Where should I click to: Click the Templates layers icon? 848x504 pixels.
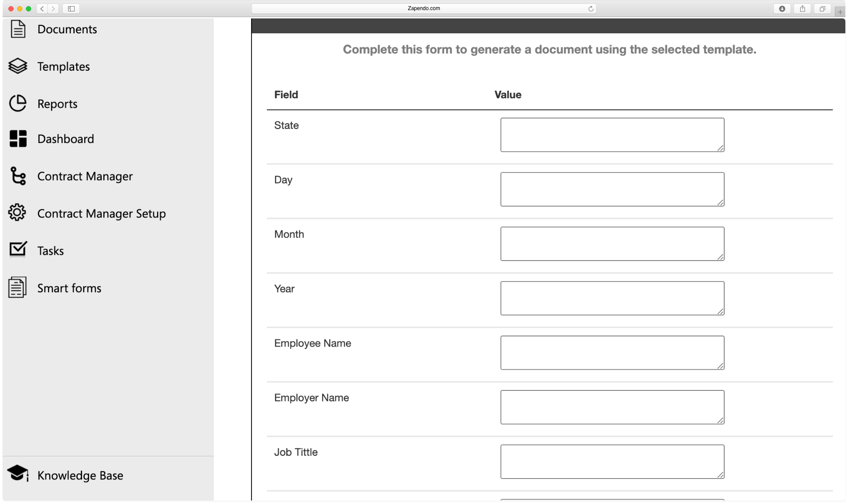tap(18, 66)
